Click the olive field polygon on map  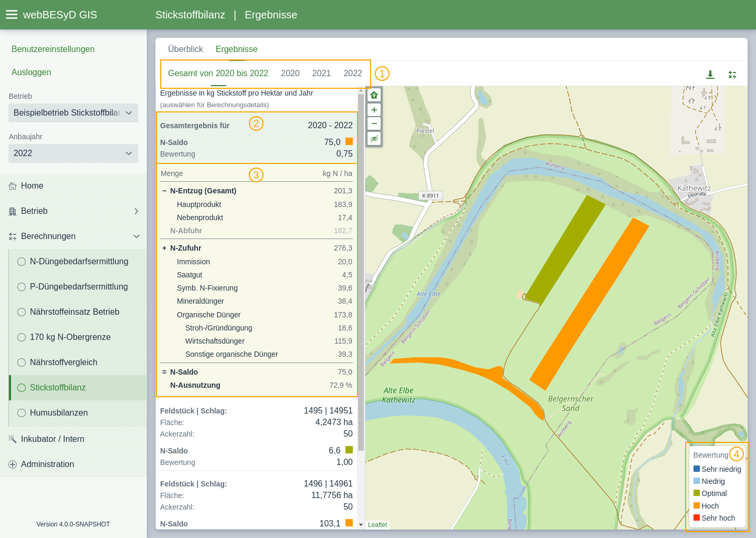point(566,249)
